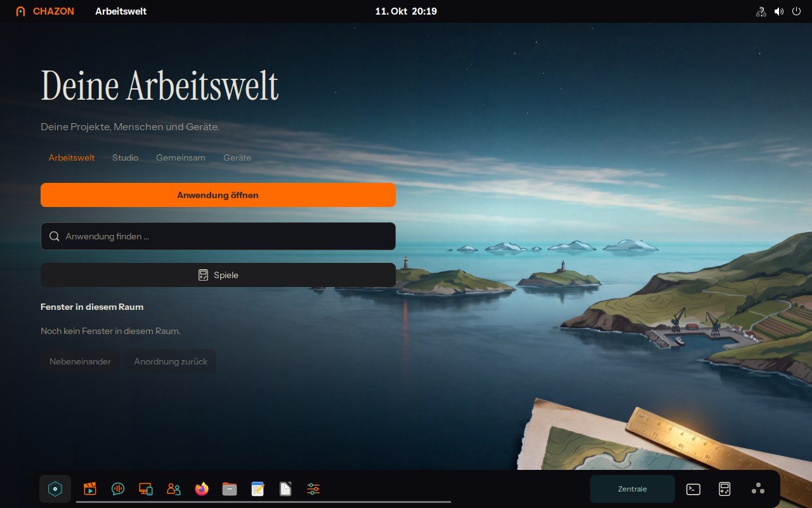This screenshot has height=508, width=812.
Task: Switch to the Geräte tab
Action: click(x=237, y=157)
